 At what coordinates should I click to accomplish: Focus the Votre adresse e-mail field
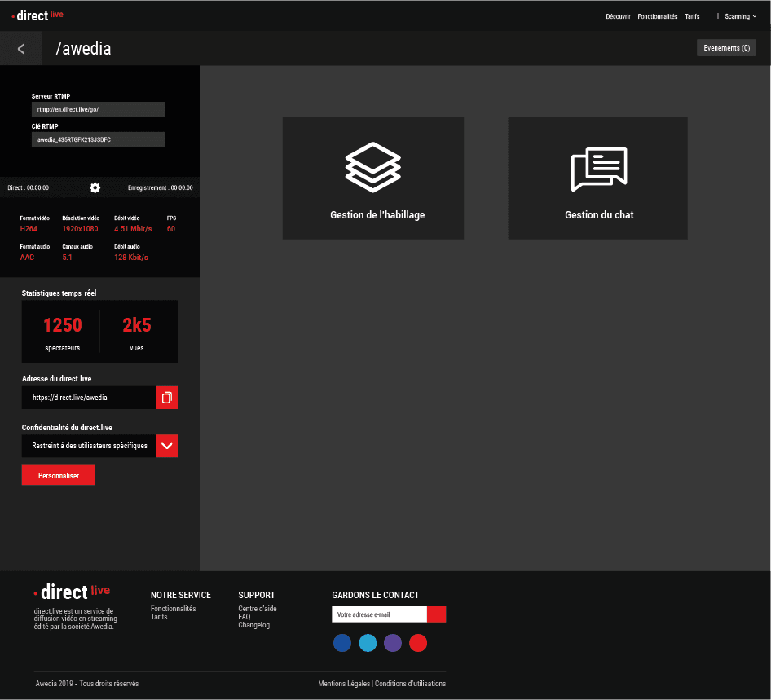click(379, 614)
